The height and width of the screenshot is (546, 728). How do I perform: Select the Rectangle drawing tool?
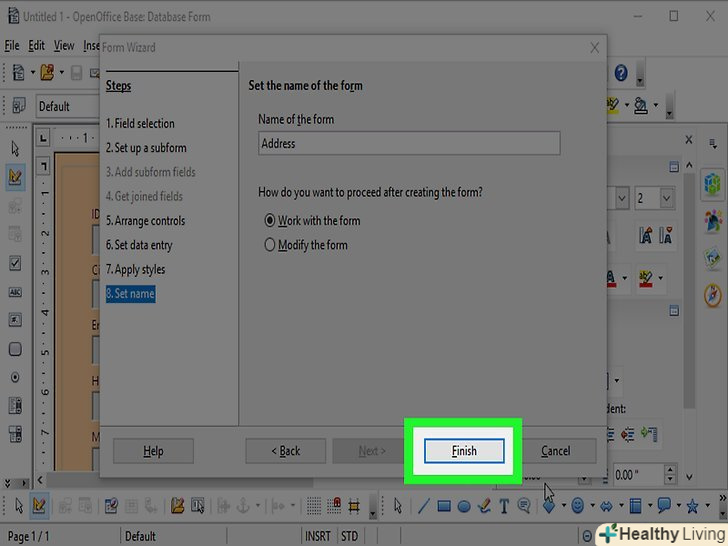point(444,506)
